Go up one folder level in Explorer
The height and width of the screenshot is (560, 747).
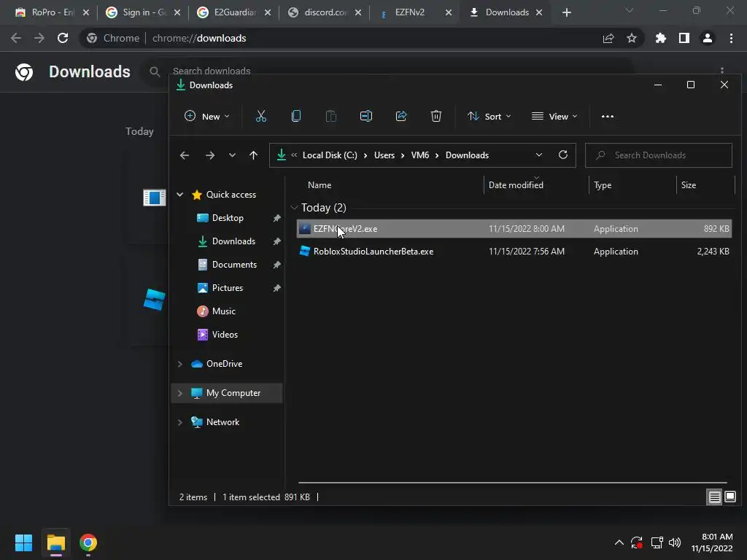click(253, 155)
